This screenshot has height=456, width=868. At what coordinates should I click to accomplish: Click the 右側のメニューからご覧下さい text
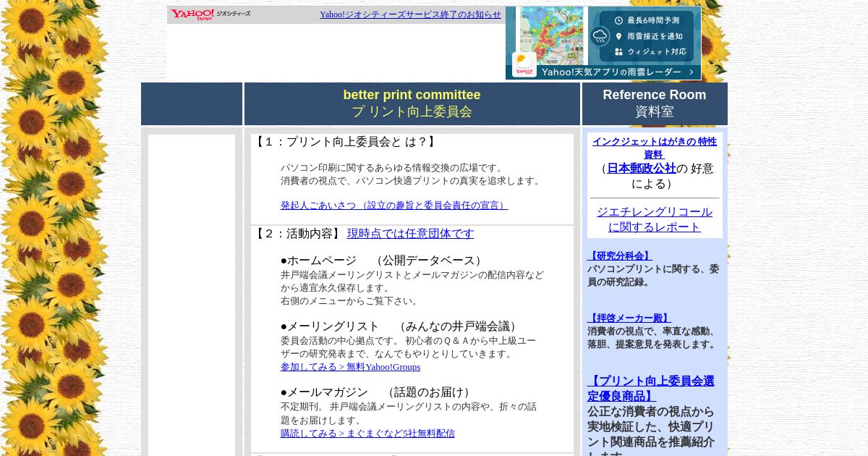349,301
